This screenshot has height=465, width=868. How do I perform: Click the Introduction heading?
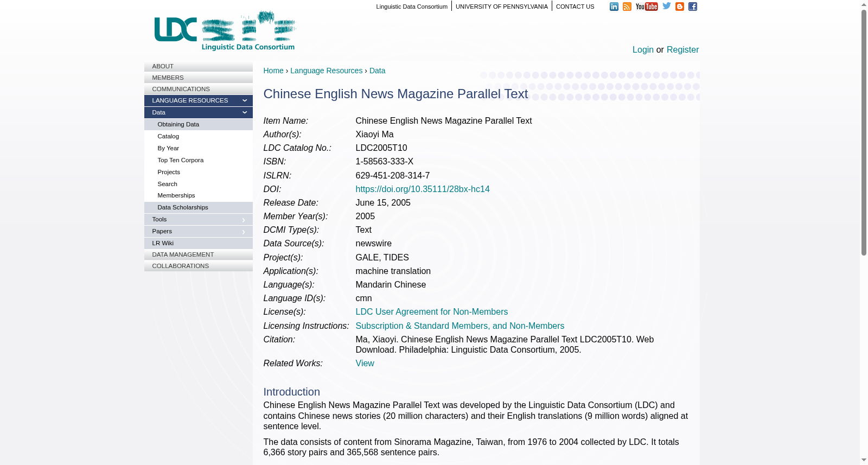tap(291, 392)
